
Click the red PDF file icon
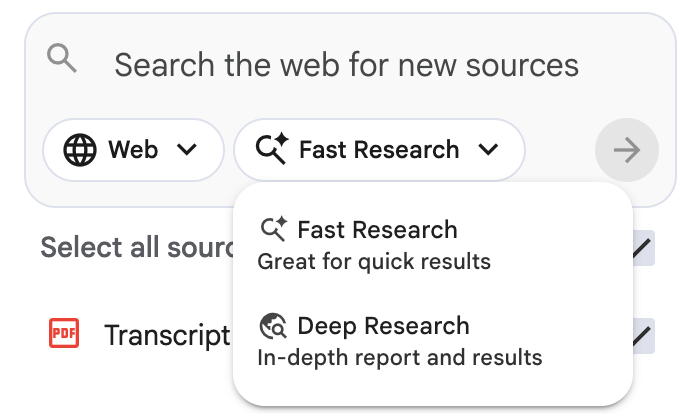pos(64,334)
